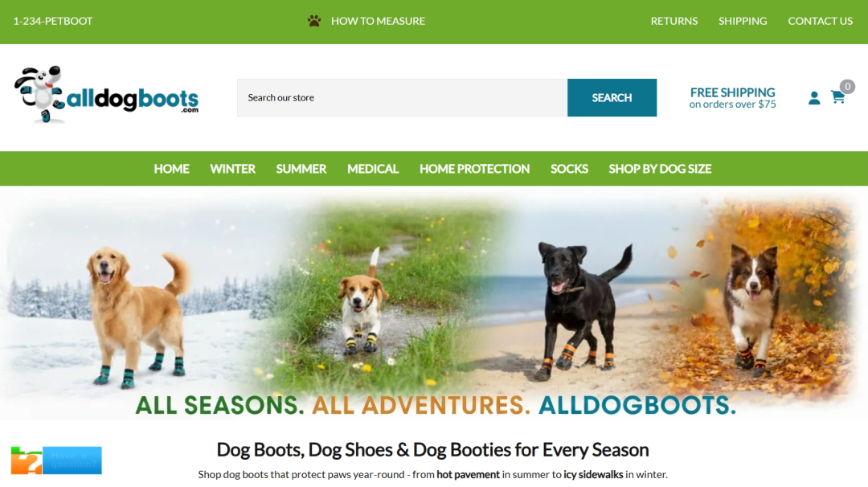868x487 pixels.
Task: Open the user account icon
Action: click(813, 98)
